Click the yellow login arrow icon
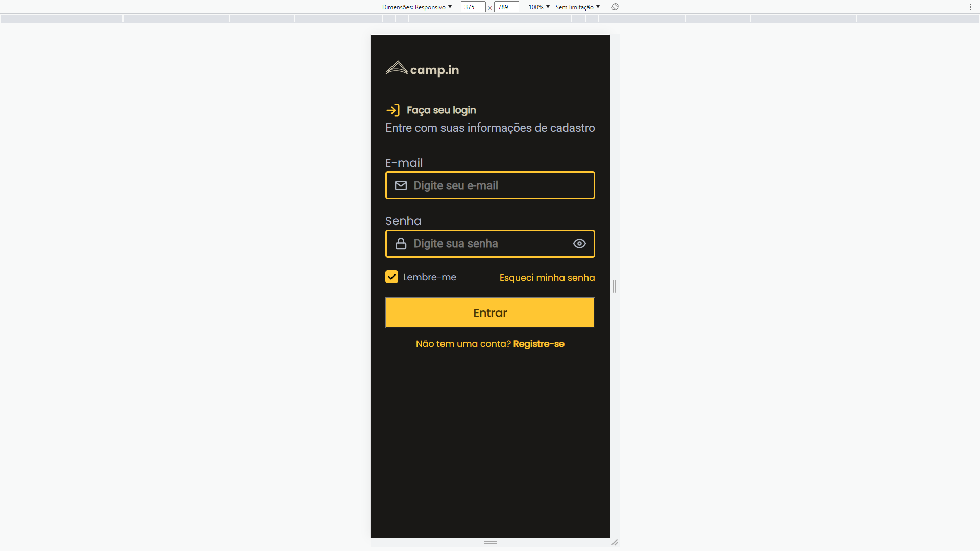Screen dimensions: 980x551 click(x=393, y=110)
